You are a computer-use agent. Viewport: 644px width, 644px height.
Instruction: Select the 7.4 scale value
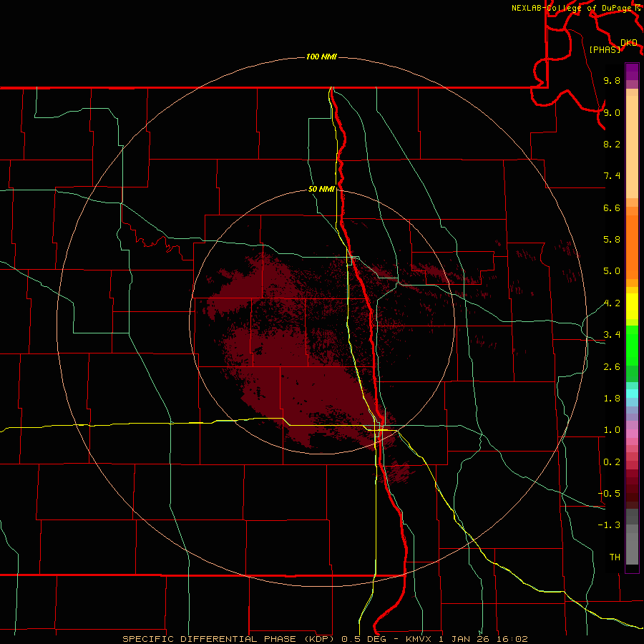pyautogui.click(x=612, y=176)
